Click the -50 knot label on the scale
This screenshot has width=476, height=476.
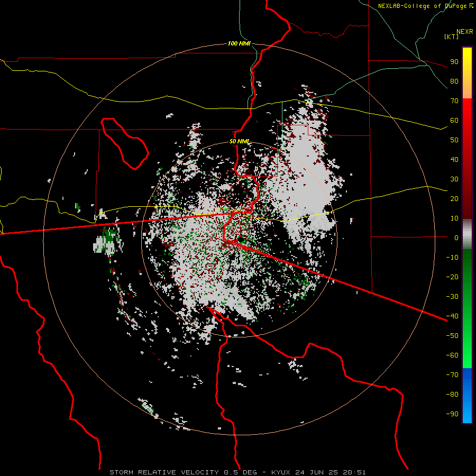point(452,336)
